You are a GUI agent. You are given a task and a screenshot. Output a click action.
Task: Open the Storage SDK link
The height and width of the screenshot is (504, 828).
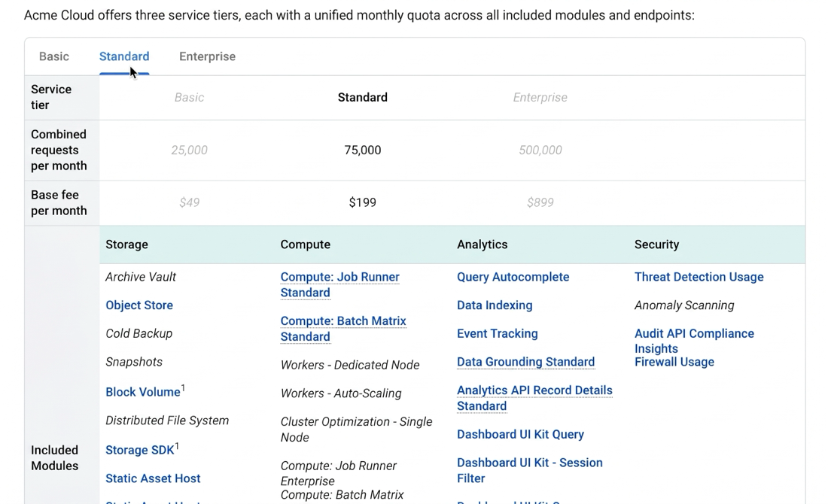(139, 450)
